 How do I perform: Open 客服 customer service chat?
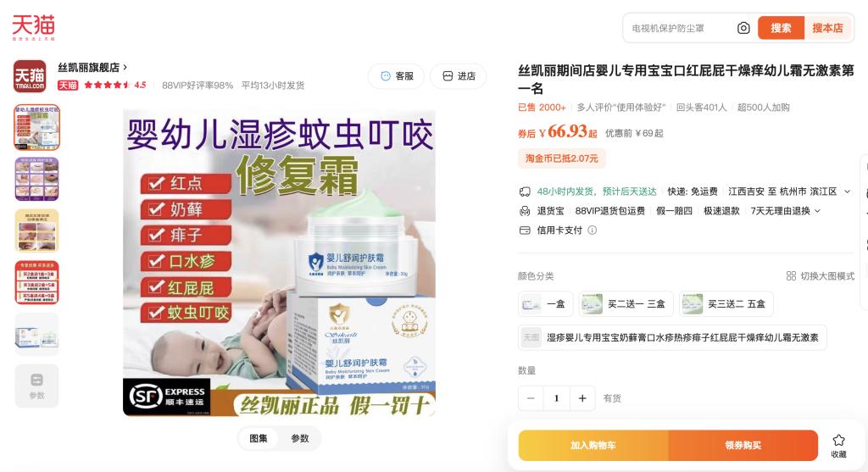point(397,75)
